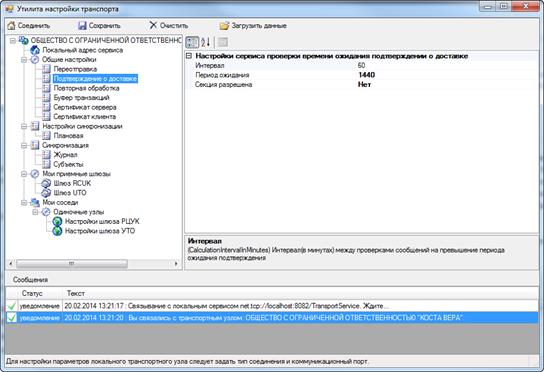Click the Синхронизация node icon
This screenshot has height=372, width=544.
[35, 145]
